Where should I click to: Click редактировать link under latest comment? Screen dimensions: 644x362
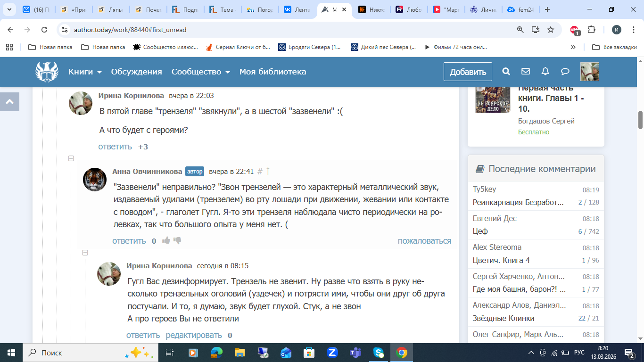point(193,335)
